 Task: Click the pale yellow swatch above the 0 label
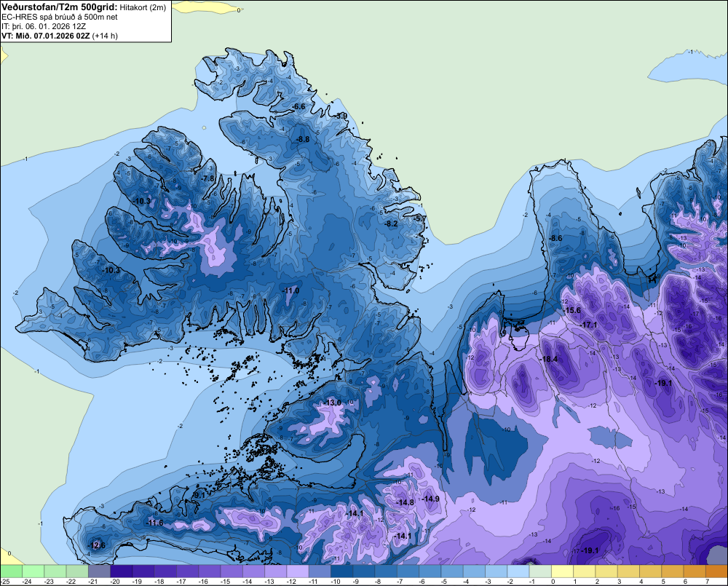point(562,571)
